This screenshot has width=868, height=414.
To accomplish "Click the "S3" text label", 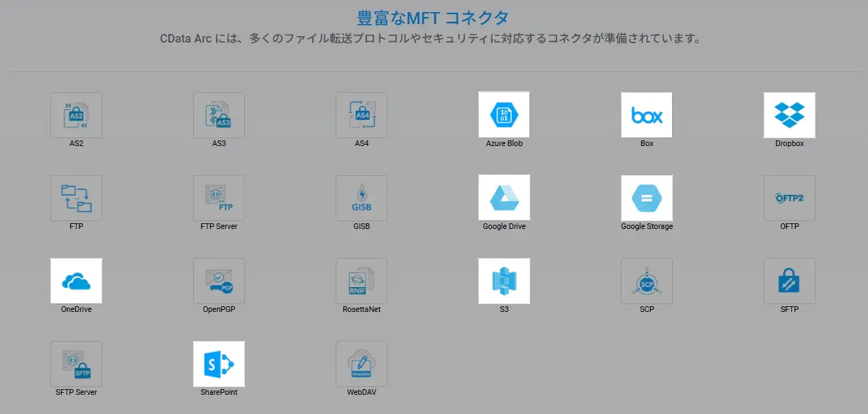I will (x=504, y=309).
